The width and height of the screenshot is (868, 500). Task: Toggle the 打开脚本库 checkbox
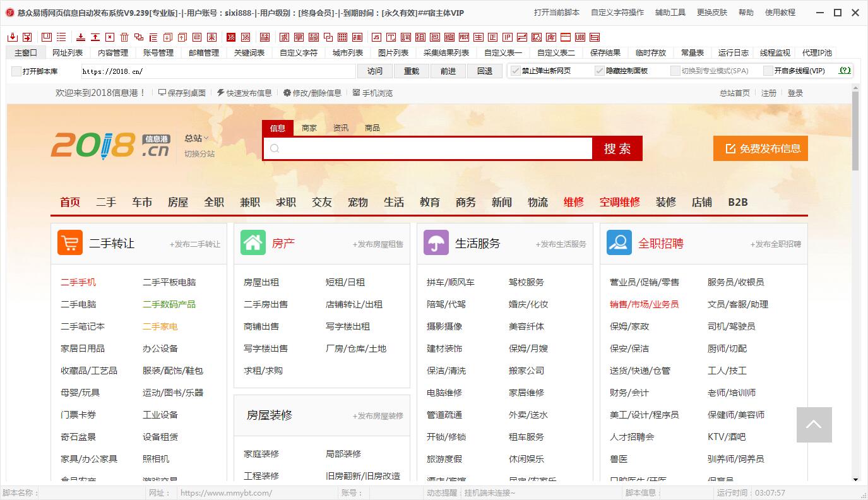click(16, 71)
